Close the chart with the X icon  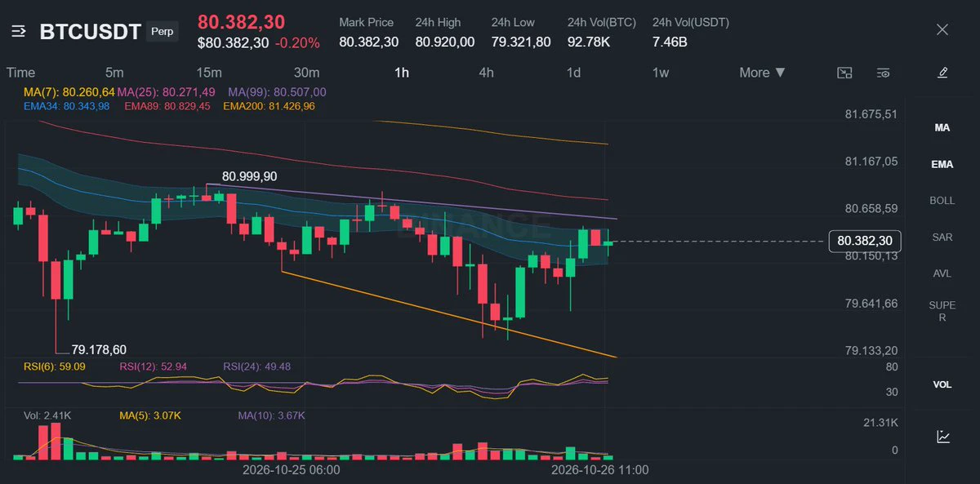[x=942, y=30]
